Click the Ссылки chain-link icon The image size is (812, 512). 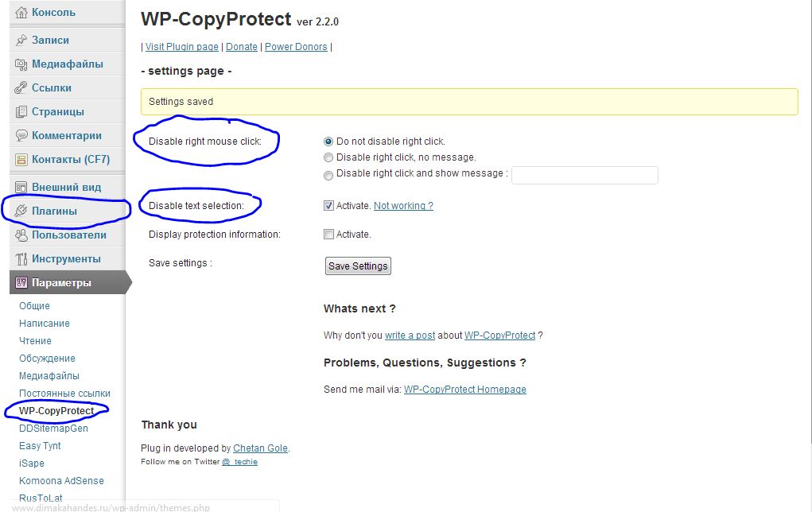pos(21,88)
